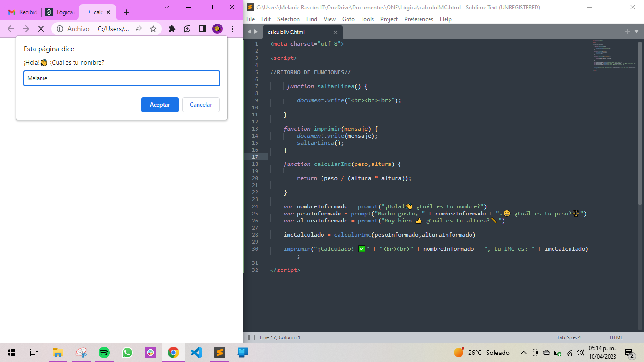Image resolution: width=644 pixels, height=362 pixels.
Task: Click the calcularImc function name on line 18
Action: pyautogui.click(x=333, y=164)
